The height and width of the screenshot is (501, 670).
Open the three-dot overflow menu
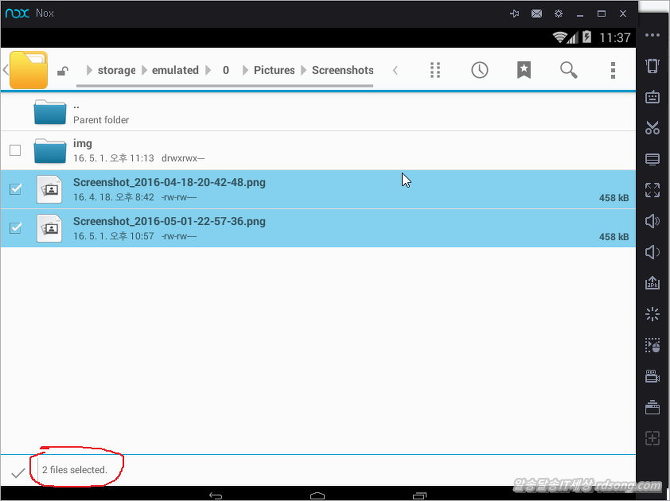613,70
